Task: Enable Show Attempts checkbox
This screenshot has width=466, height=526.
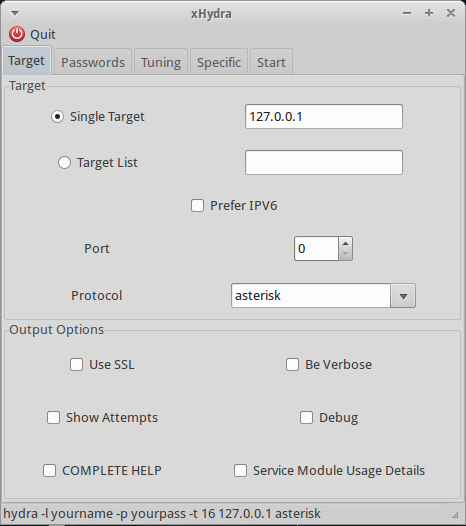Action: [x=53, y=418]
